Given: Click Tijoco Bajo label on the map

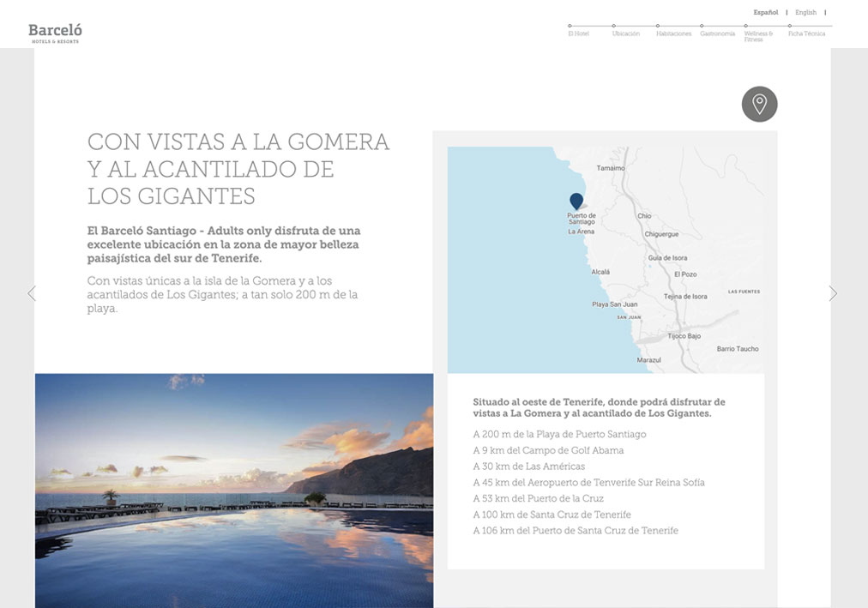Looking at the screenshot, I should (x=684, y=336).
